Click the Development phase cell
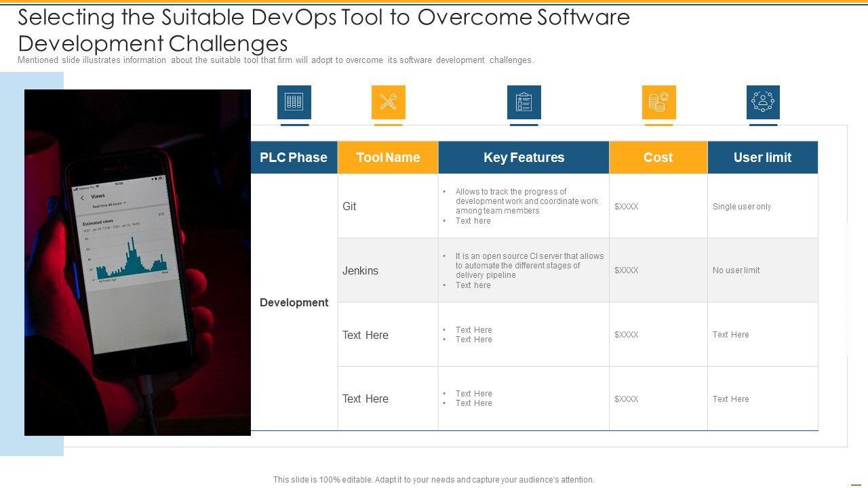 pos(294,302)
